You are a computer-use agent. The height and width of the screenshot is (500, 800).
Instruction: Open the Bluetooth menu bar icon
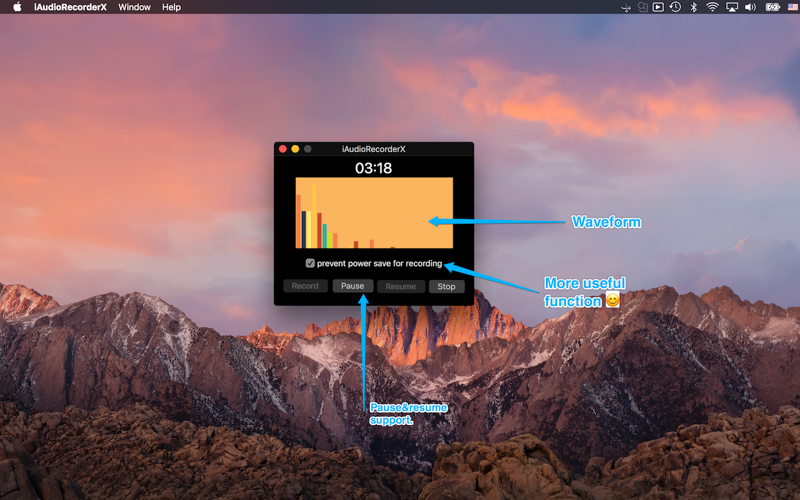tap(693, 7)
